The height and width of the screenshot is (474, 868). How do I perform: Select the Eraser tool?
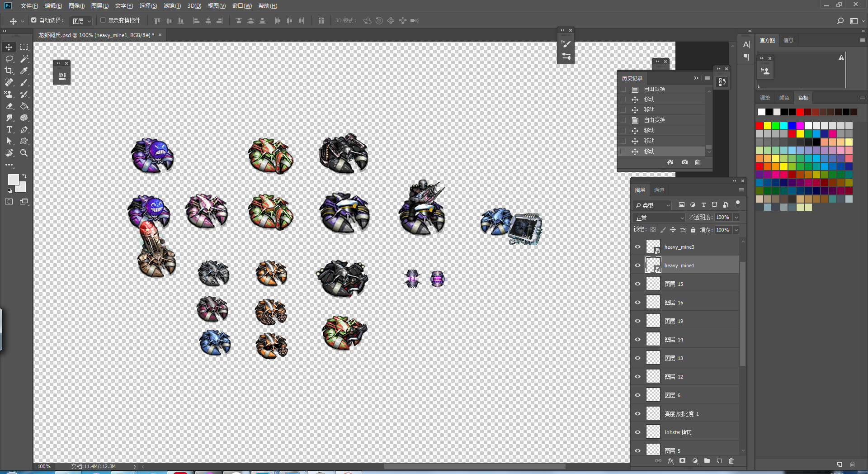point(9,106)
